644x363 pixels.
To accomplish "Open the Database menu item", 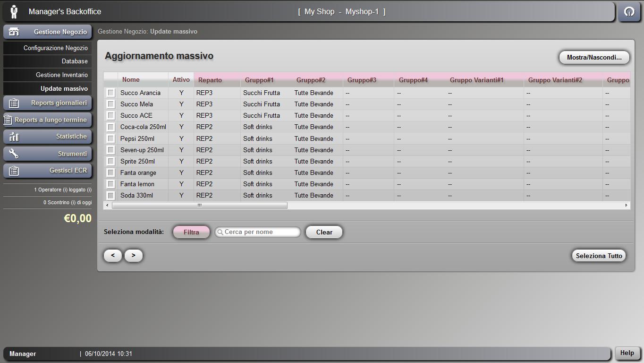I will [x=74, y=61].
